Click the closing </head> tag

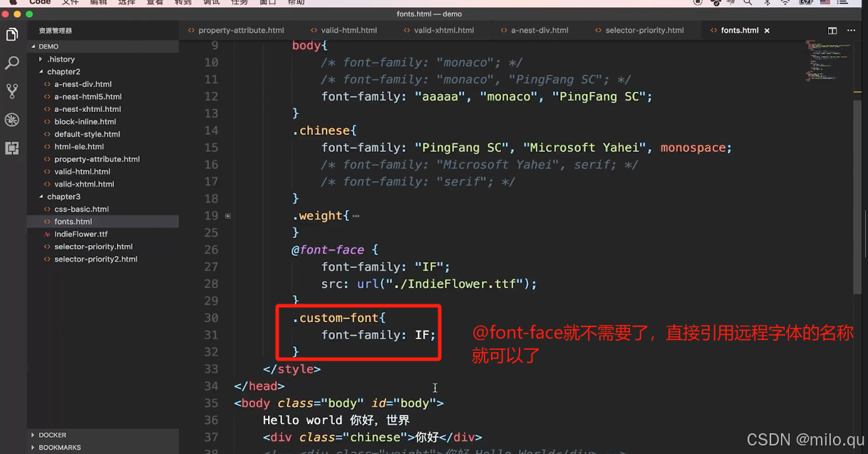(x=259, y=386)
